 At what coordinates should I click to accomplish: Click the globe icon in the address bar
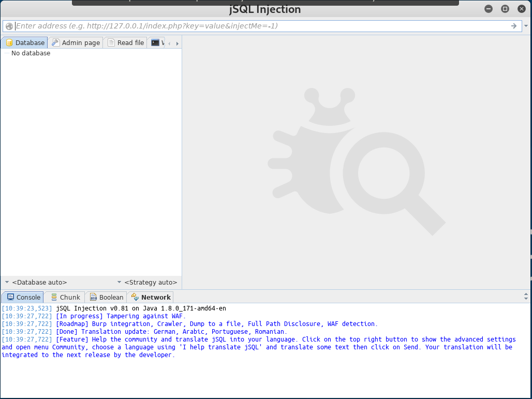[x=9, y=26]
